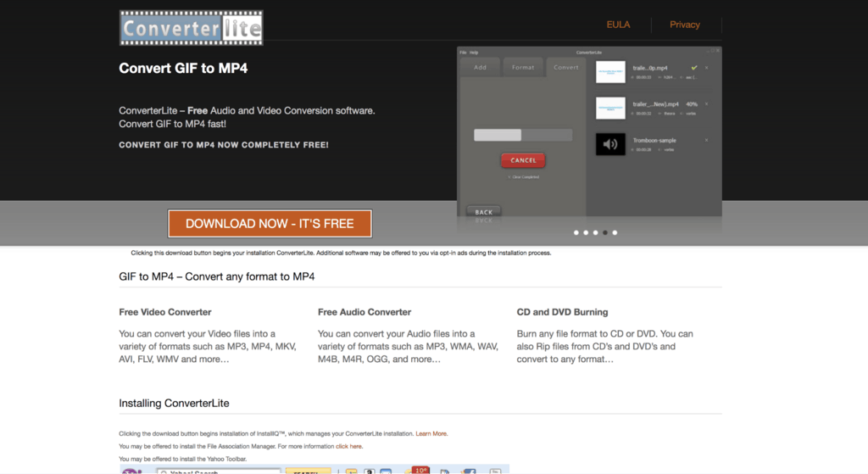
Task: Remove Tromboon-sample with its X icon
Action: pos(706,140)
